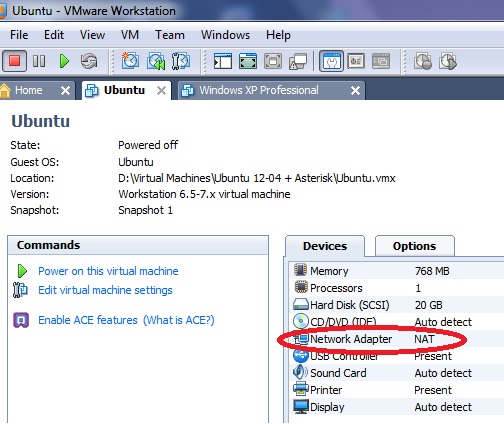This screenshot has width=504, height=424.
Task: Click the wrench icon beside Edit settings
Action: [20, 290]
